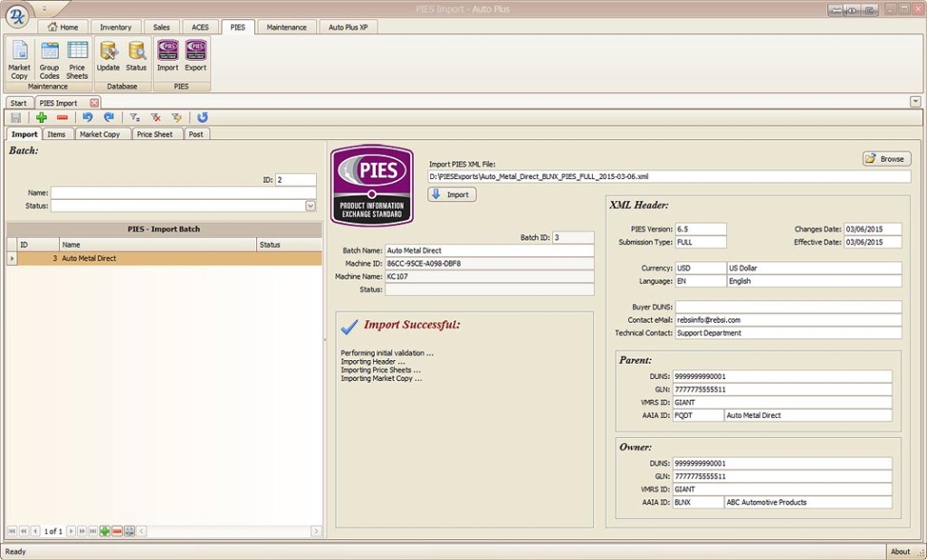Launch PIES Import from the ribbon

click(x=167, y=57)
